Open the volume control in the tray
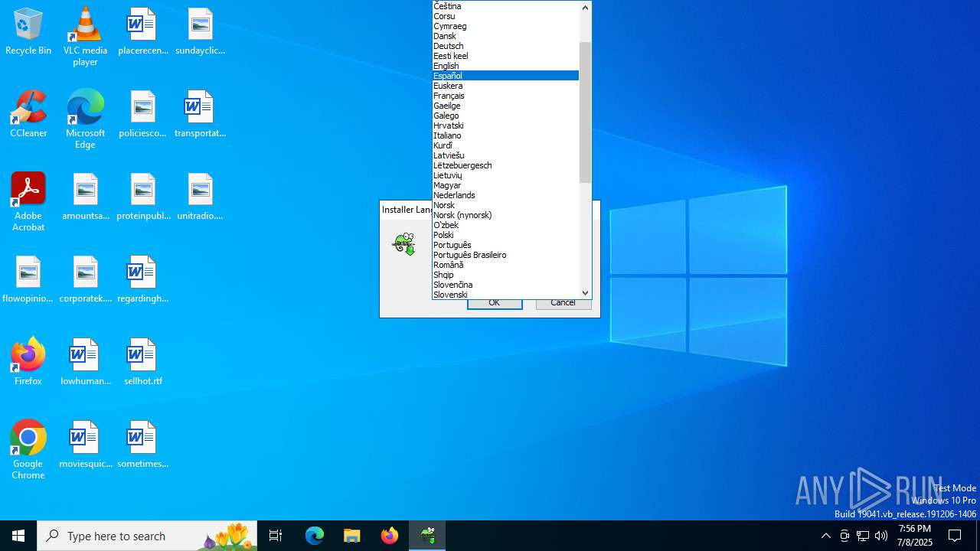The image size is (980, 551). click(881, 536)
